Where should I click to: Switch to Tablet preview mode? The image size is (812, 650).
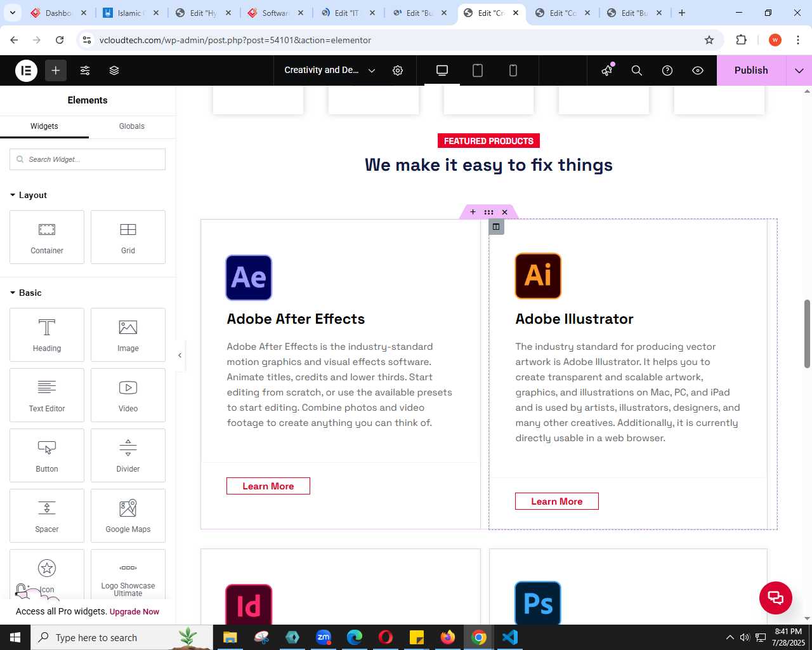pyautogui.click(x=478, y=70)
